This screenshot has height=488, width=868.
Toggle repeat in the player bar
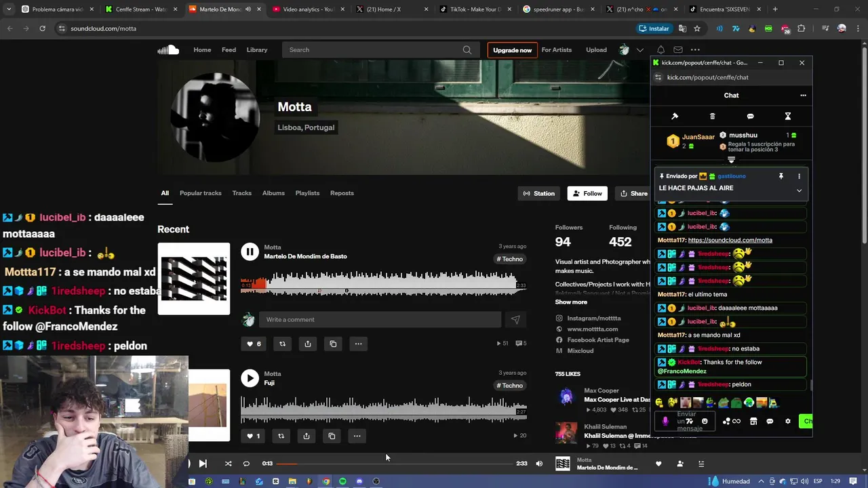click(x=246, y=464)
